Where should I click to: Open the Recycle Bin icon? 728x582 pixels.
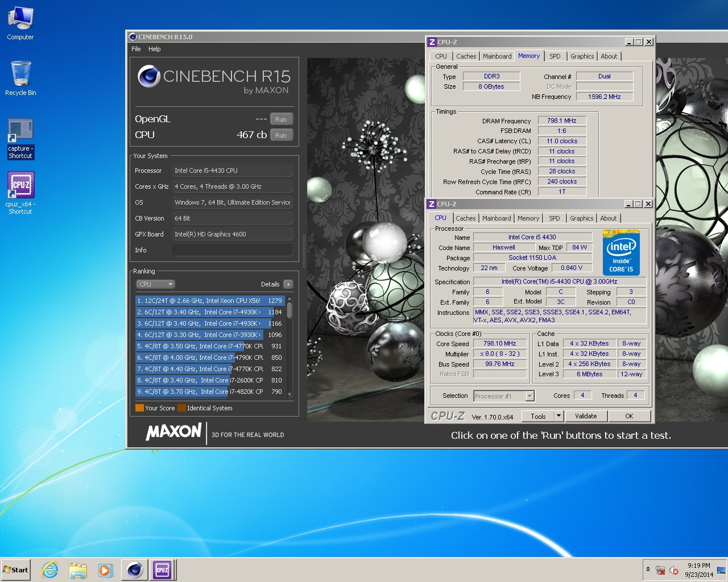(20, 78)
